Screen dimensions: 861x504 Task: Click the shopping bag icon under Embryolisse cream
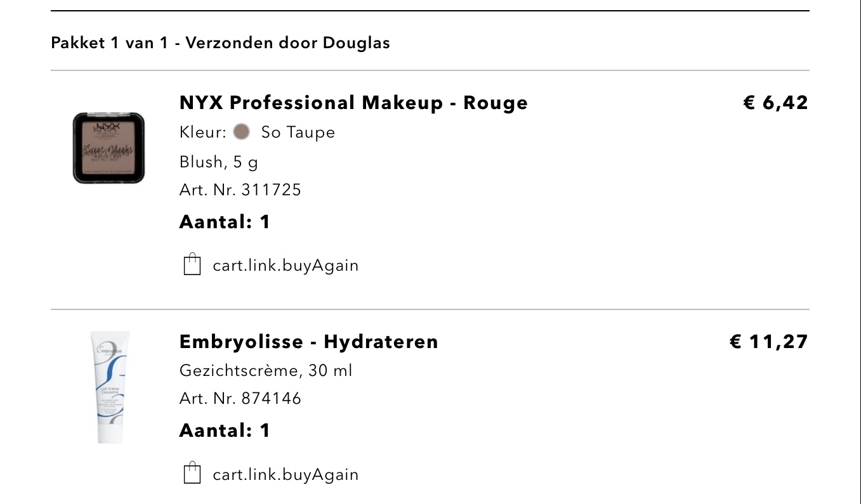click(x=192, y=474)
